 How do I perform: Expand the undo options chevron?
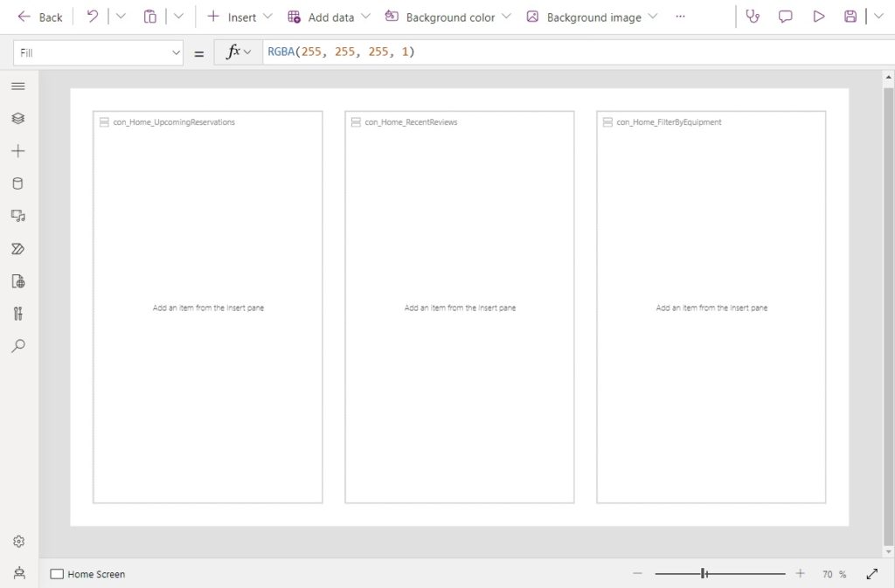click(121, 17)
